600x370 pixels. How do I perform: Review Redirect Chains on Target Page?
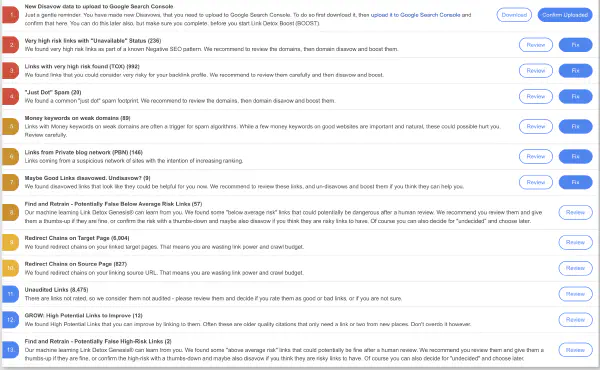click(x=576, y=242)
